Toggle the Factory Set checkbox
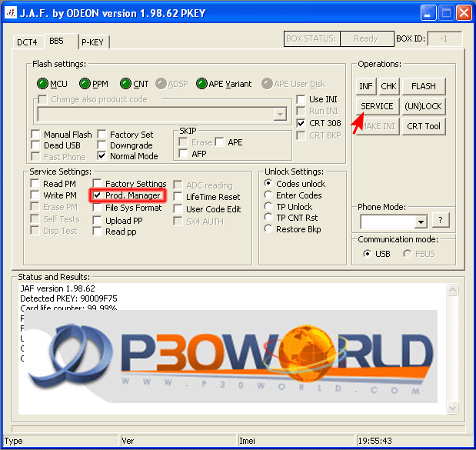This screenshot has height=450, width=476. click(102, 134)
